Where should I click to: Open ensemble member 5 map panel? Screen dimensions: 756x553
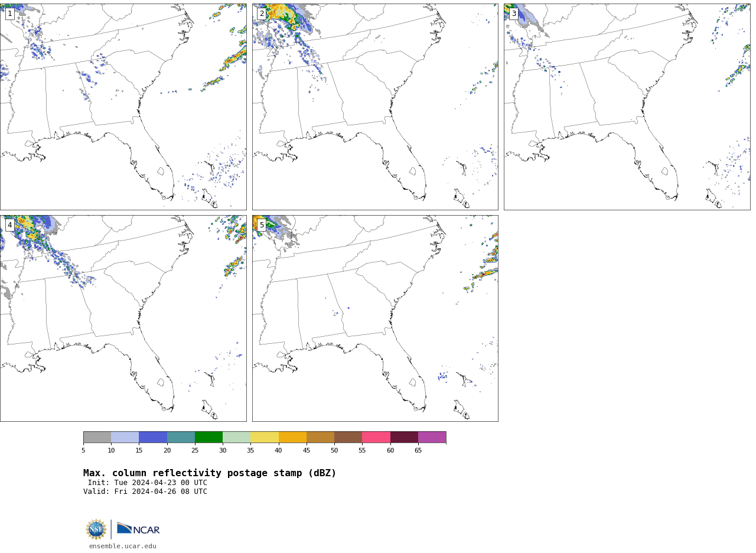375,318
